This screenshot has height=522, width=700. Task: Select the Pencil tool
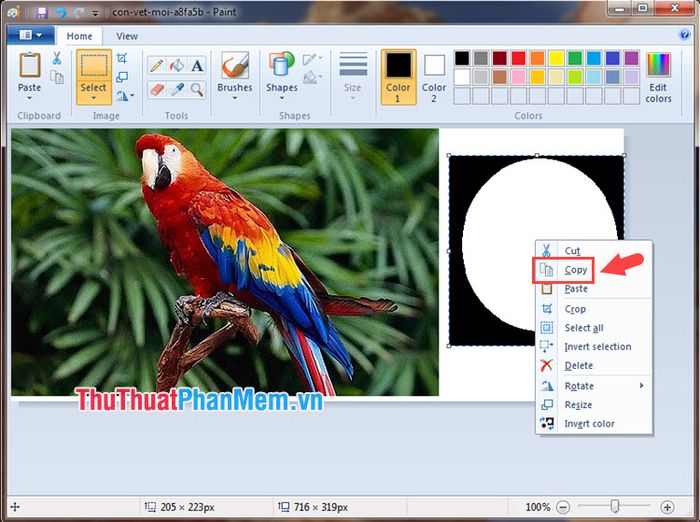click(156, 66)
